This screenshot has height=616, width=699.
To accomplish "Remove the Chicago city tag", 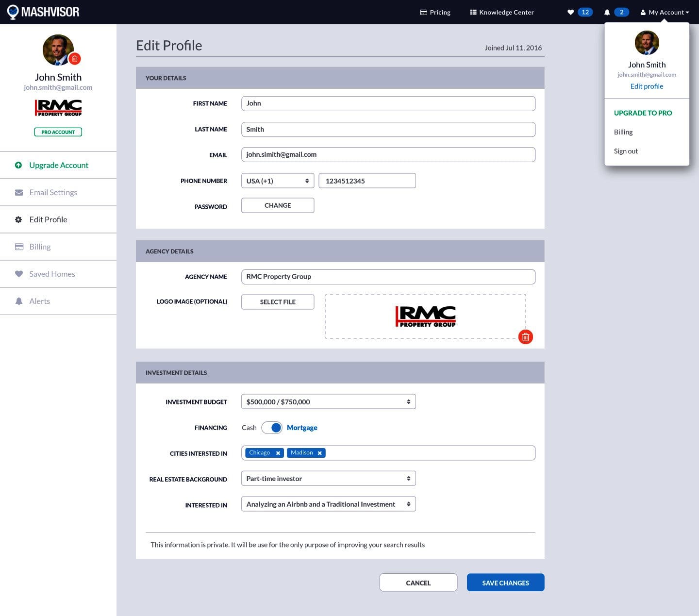I will coord(278,453).
